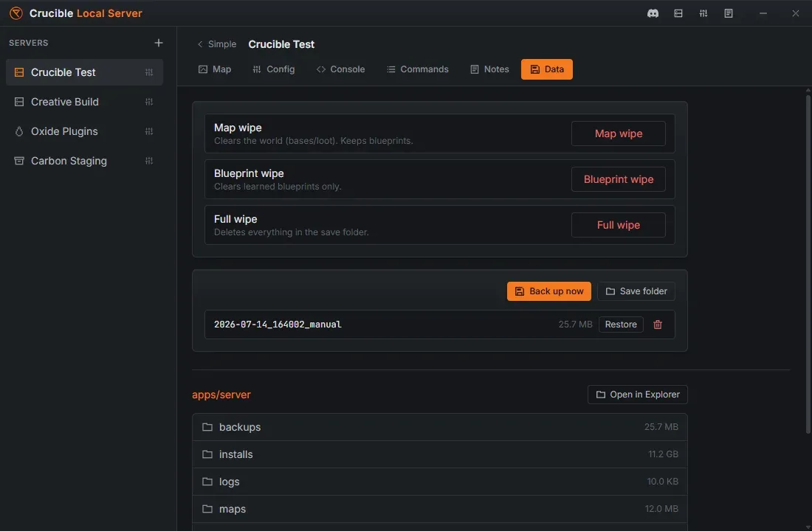Click the Map wipe button
Screen dimensions: 812x531
[x=619, y=133]
